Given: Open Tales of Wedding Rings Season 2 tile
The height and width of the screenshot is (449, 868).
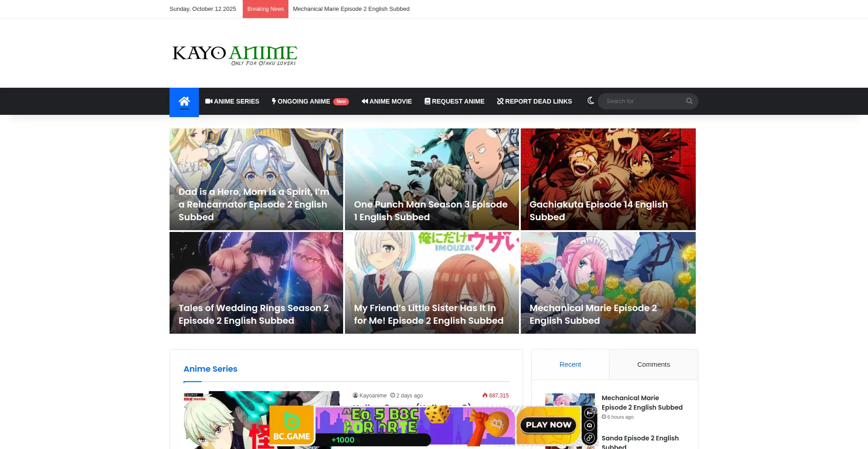Looking at the screenshot, I should tap(256, 283).
